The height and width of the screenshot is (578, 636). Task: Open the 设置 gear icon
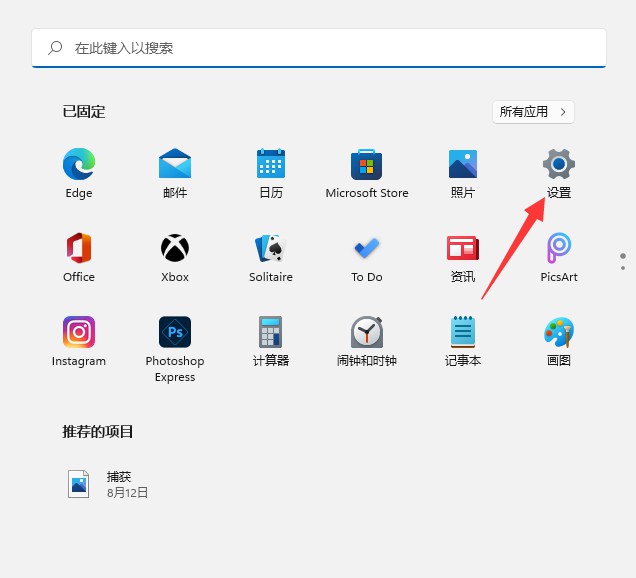click(x=559, y=164)
